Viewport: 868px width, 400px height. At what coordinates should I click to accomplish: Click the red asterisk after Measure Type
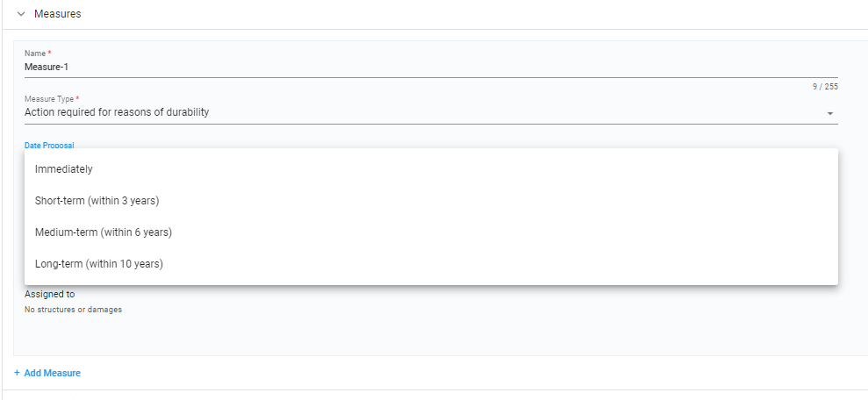77,98
